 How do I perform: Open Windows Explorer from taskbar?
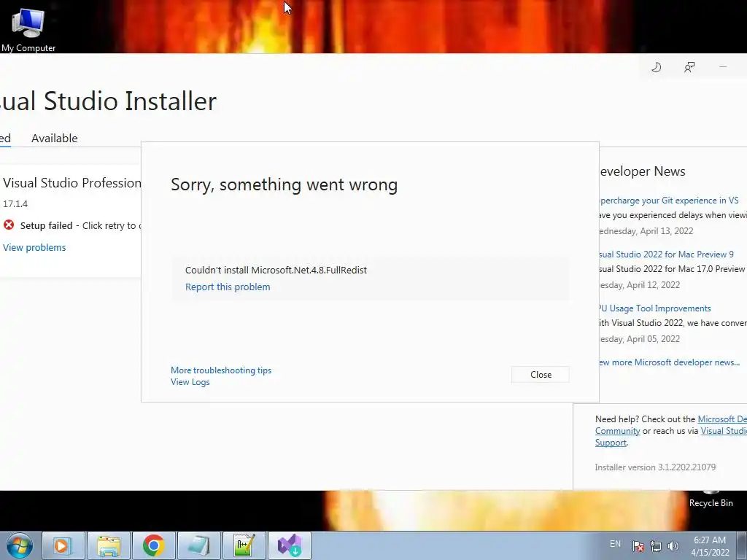point(109,545)
